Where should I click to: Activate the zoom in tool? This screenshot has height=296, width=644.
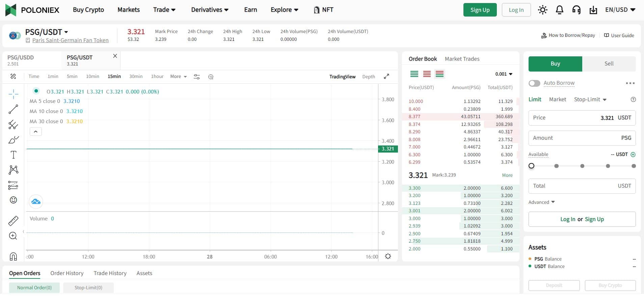pos(13,236)
